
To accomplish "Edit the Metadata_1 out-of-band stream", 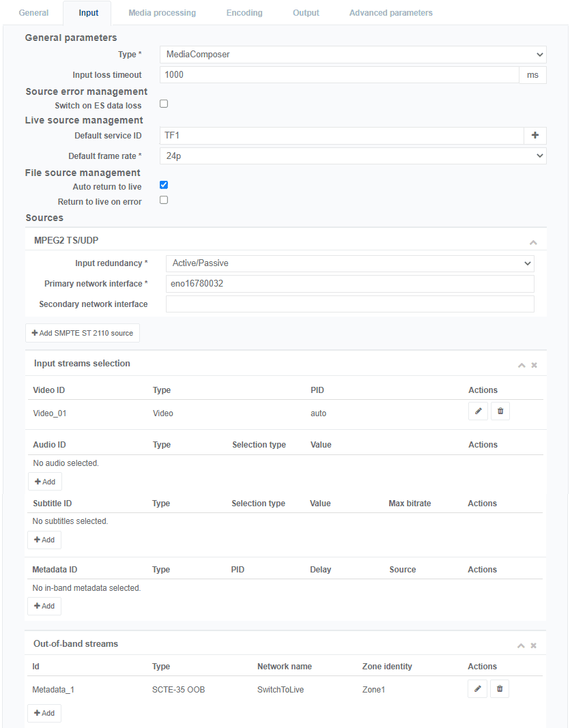I will [477, 688].
